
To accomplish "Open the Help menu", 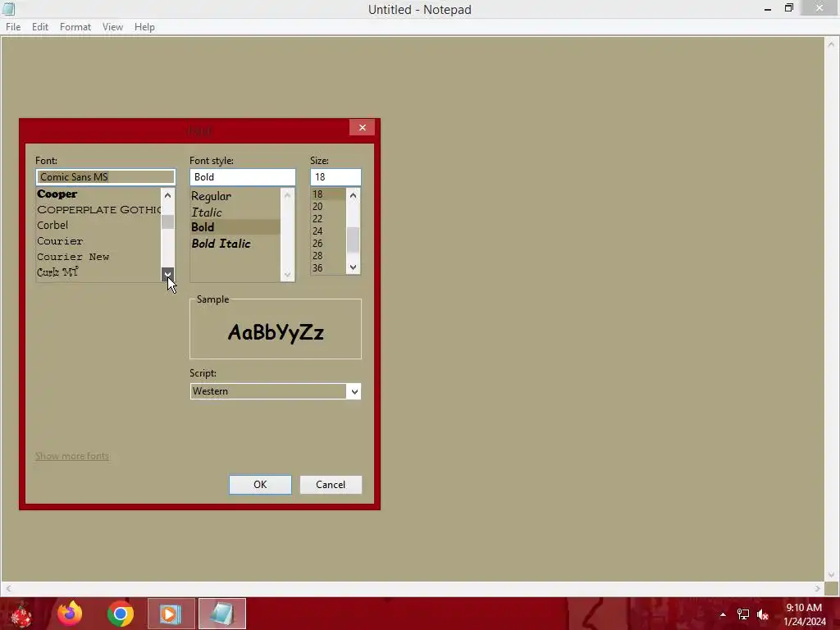I will click(x=144, y=27).
